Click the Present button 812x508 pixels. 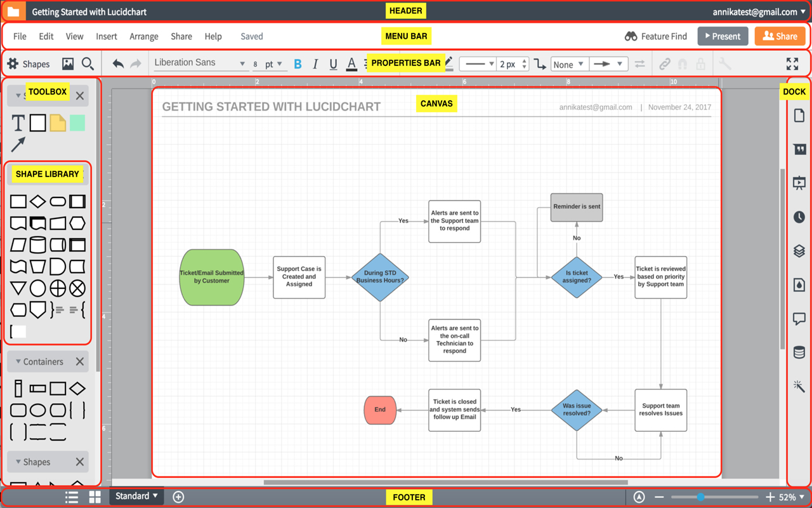tap(723, 36)
